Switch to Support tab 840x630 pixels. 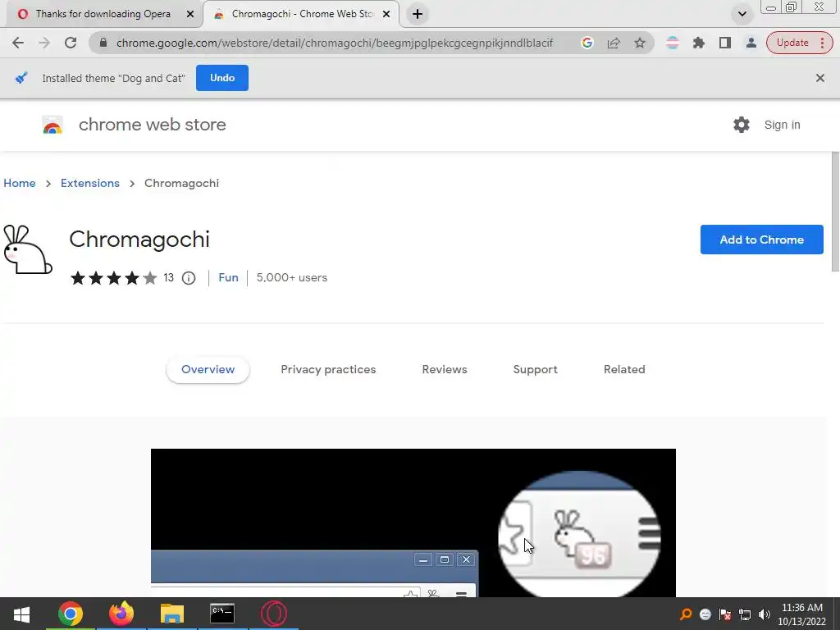pyautogui.click(x=535, y=370)
